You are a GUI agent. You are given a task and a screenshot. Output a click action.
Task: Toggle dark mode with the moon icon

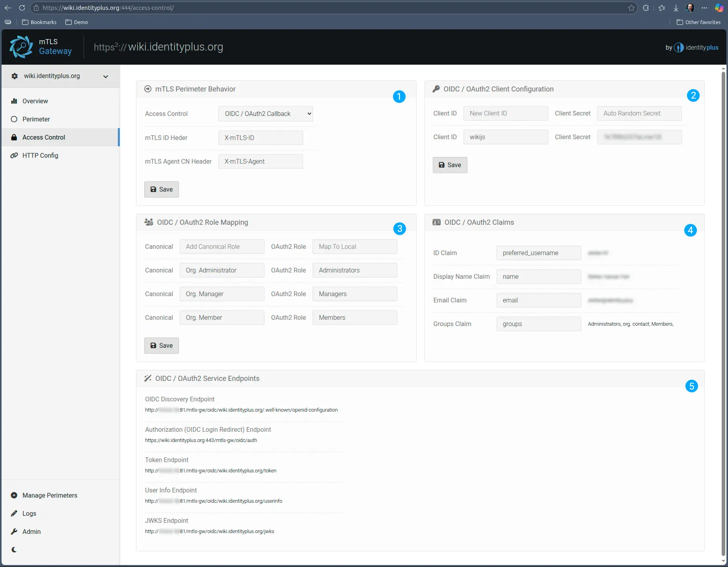coord(14,550)
